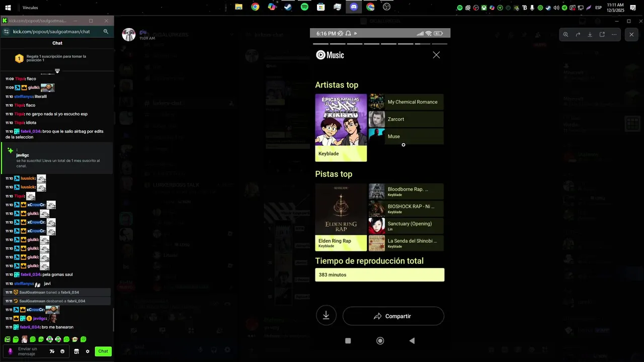Screen dimensions: 644x362
Task: Tap the Android circular home button
Action: click(380, 340)
